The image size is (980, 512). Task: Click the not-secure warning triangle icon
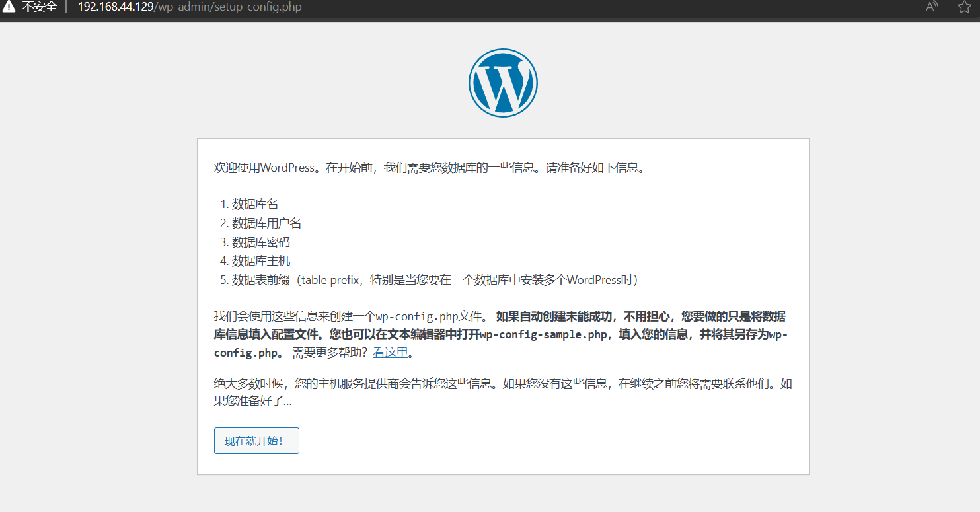9,7
